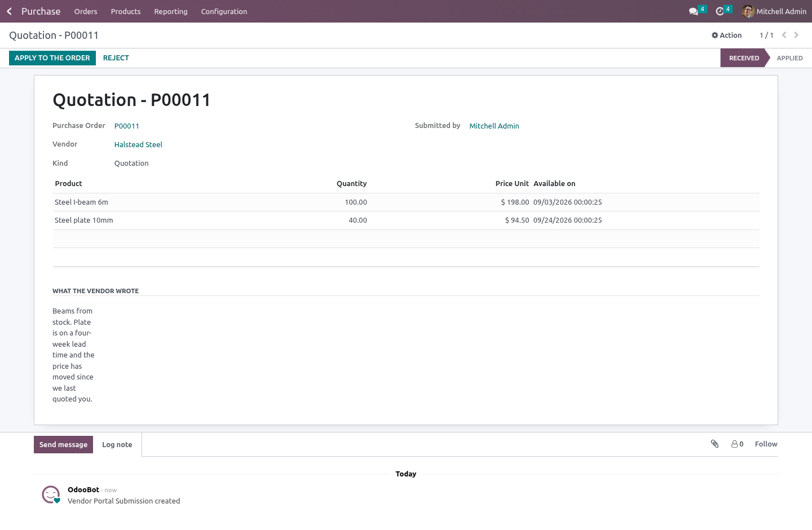
Task: Select the Steel plate 10mm row
Action: click(406, 220)
